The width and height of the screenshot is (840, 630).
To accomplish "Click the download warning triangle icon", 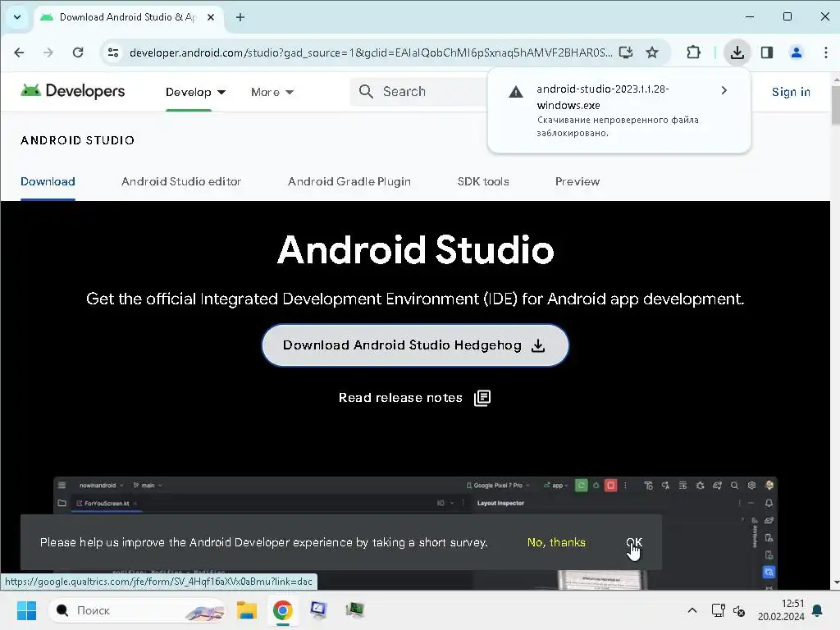I will tap(515, 92).
